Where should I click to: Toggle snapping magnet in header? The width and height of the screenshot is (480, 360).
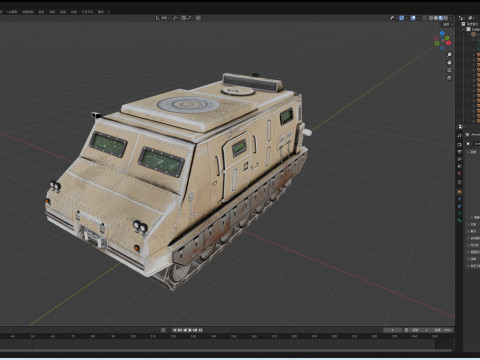(184, 18)
